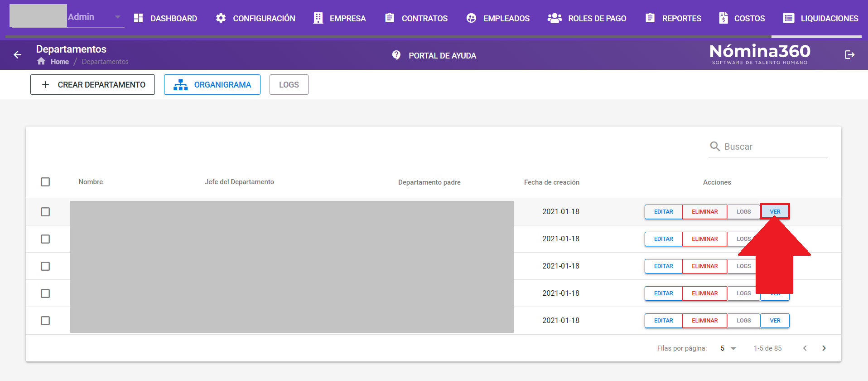Go to previous table page
The width and height of the screenshot is (868, 381).
pos(805,348)
